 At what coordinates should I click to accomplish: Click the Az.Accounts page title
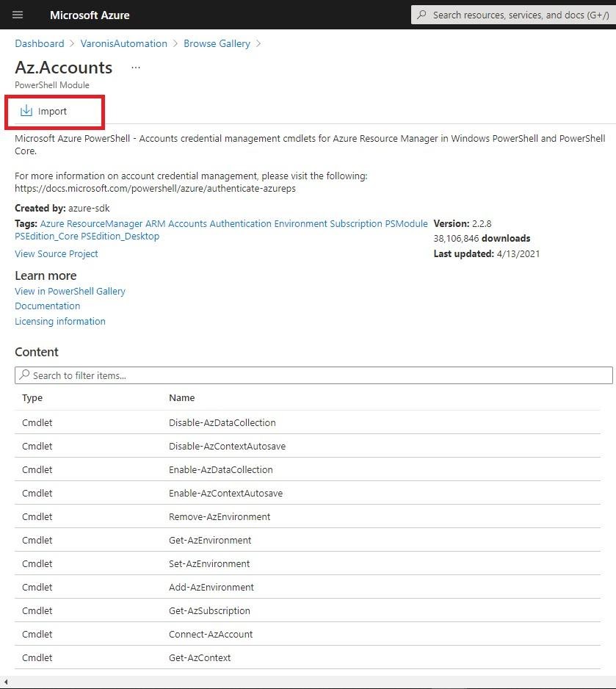pos(64,68)
